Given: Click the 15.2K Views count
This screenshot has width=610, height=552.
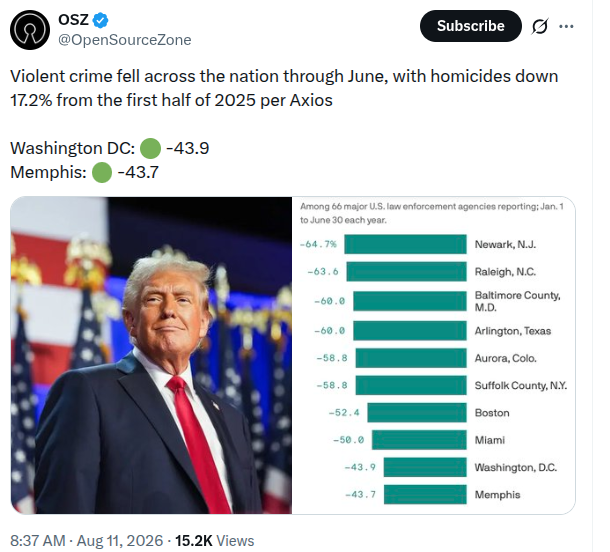Looking at the screenshot, I should click(214, 541).
